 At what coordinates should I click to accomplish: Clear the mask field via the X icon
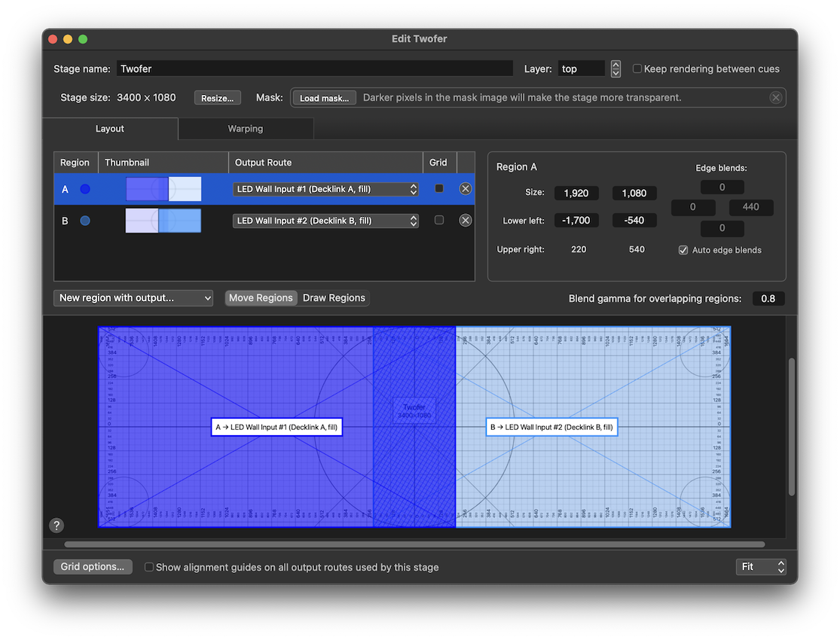[776, 97]
